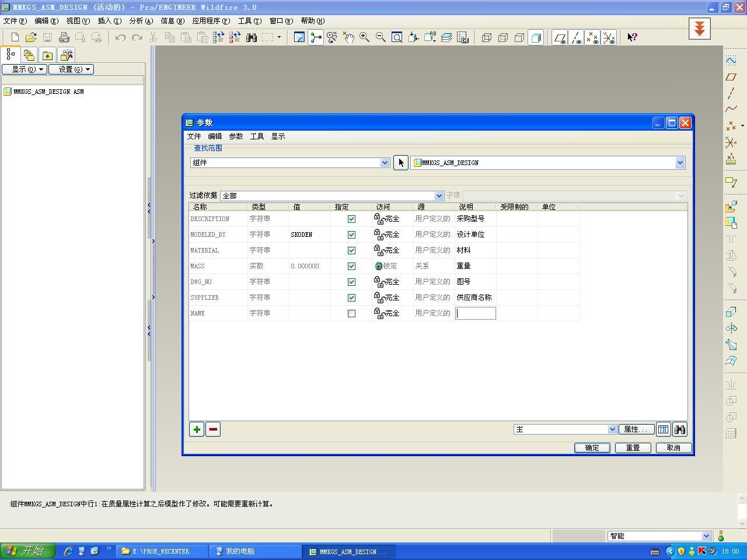Check the 指定 checkbox for NAME
This screenshot has width=747, height=560.
pyautogui.click(x=351, y=313)
